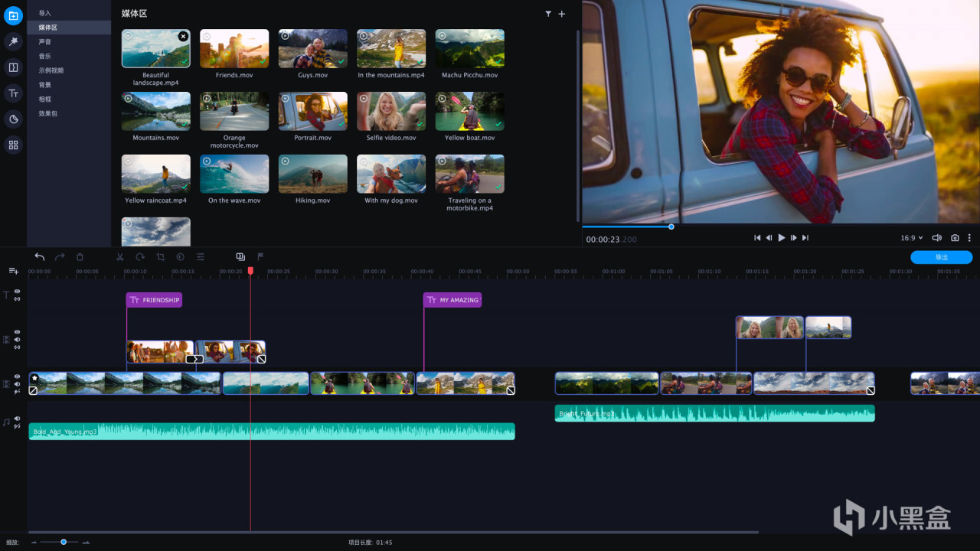
Task: Click the 00:00:23.200 timecode display
Action: (x=612, y=240)
